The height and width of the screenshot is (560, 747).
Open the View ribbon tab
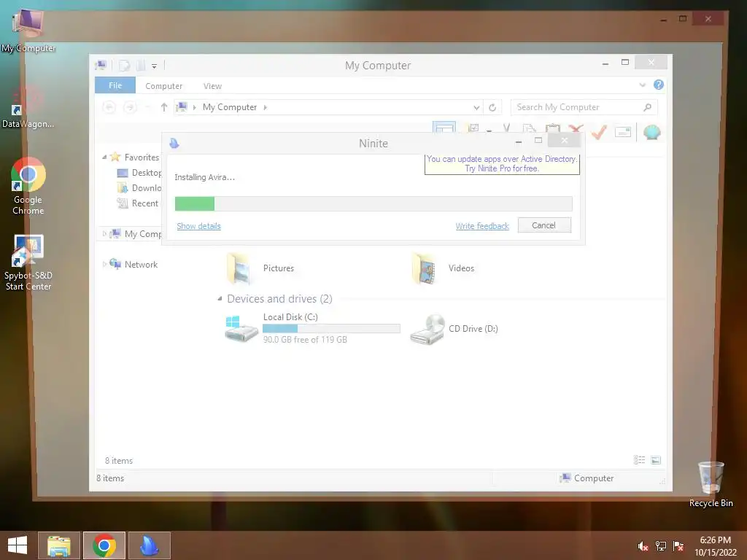212,86
